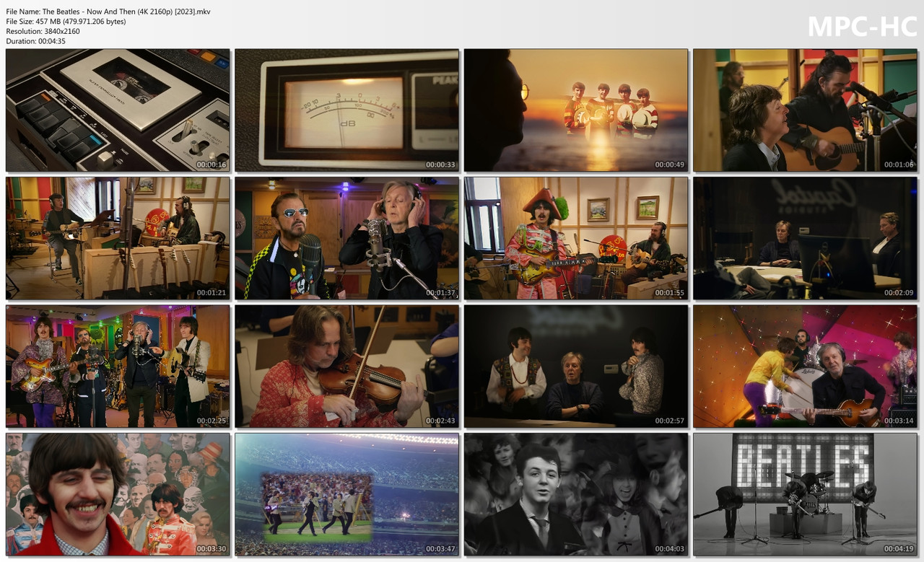Select the BEATLES sign thumbnail at 00:04:19

805,494
